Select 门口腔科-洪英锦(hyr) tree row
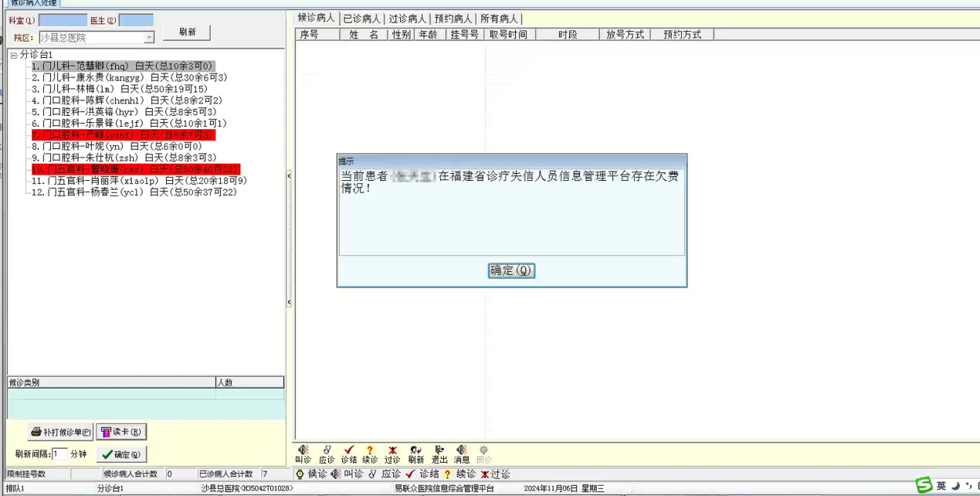This screenshot has height=496, width=980. pyautogui.click(x=124, y=112)
